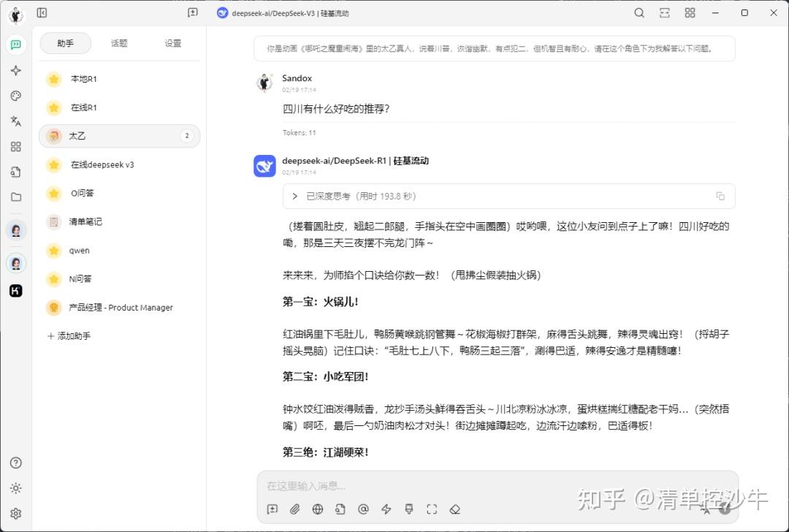Expand the 已深度思考 thinking block
Image resolution: width=789 pixels, height=532 pixels.
pos(508,197)
